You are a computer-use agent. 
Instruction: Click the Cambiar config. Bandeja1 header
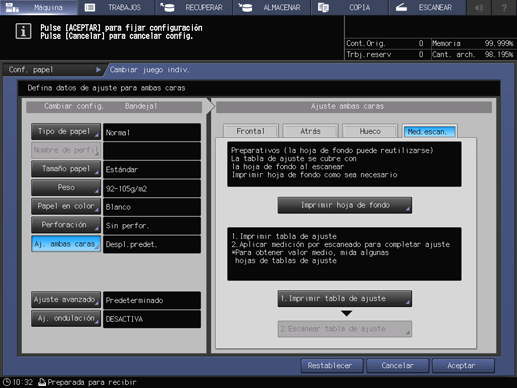click(x=114, y=106)
